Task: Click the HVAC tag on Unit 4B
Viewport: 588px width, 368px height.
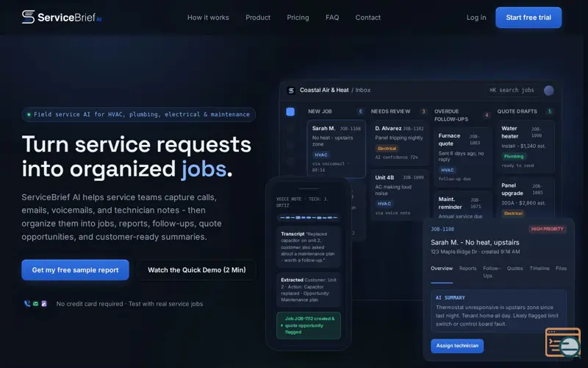Action: (384, 204)
